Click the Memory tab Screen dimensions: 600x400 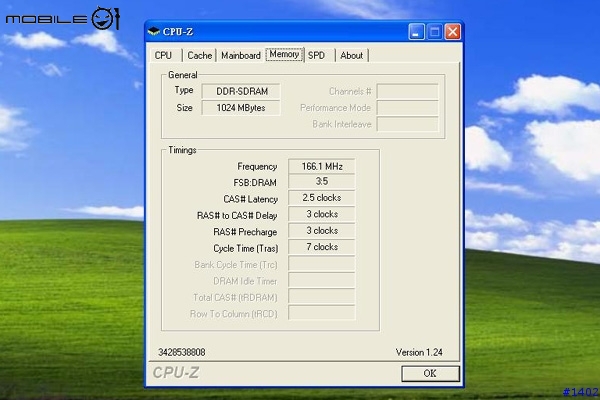[284, 54]
